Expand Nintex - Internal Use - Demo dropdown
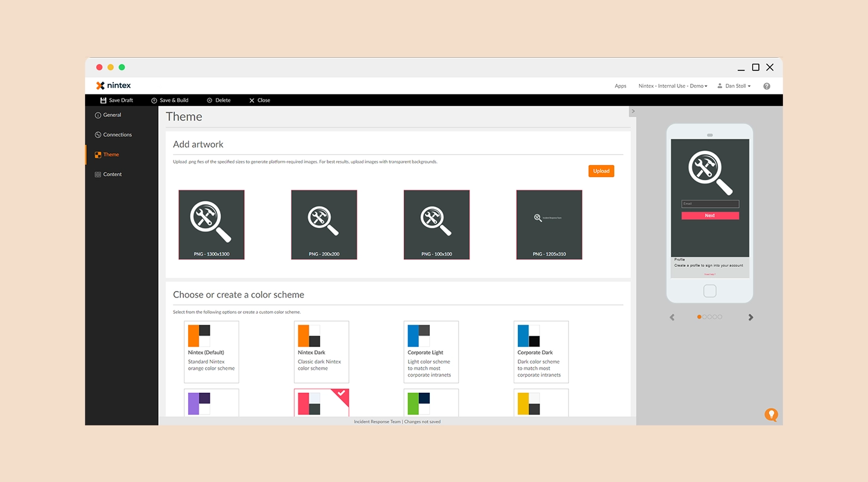Viewport: 868px width, 482px height. click(x=673, y=86)
